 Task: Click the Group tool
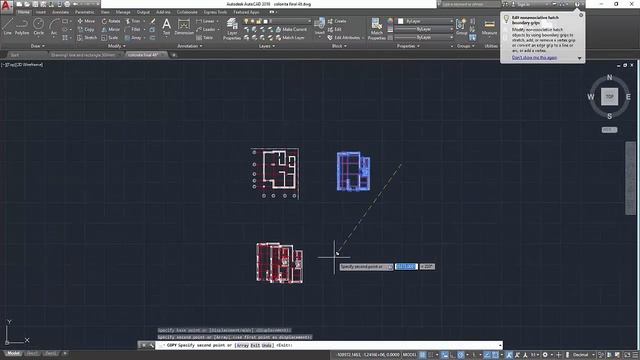[x=462, y=27]
